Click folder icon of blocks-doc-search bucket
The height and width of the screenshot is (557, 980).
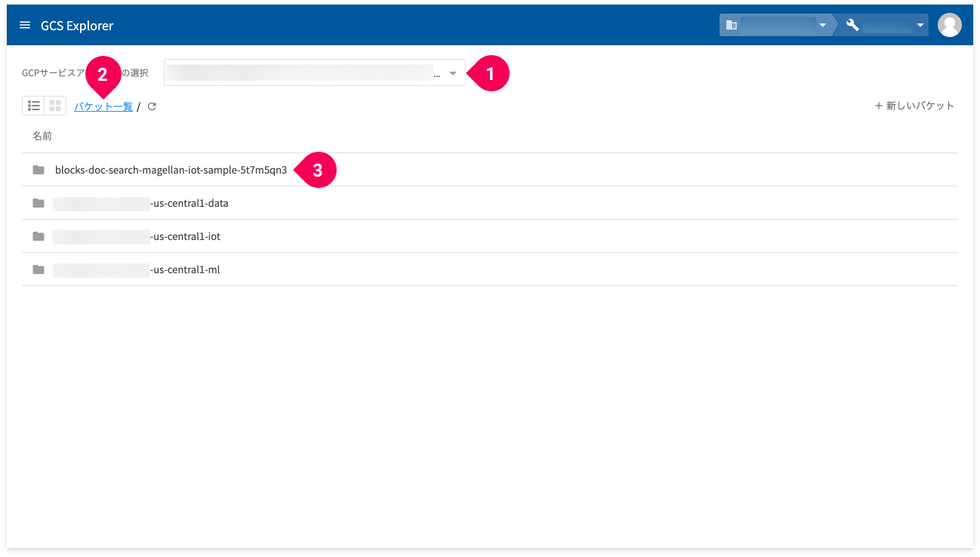point(39,170)
